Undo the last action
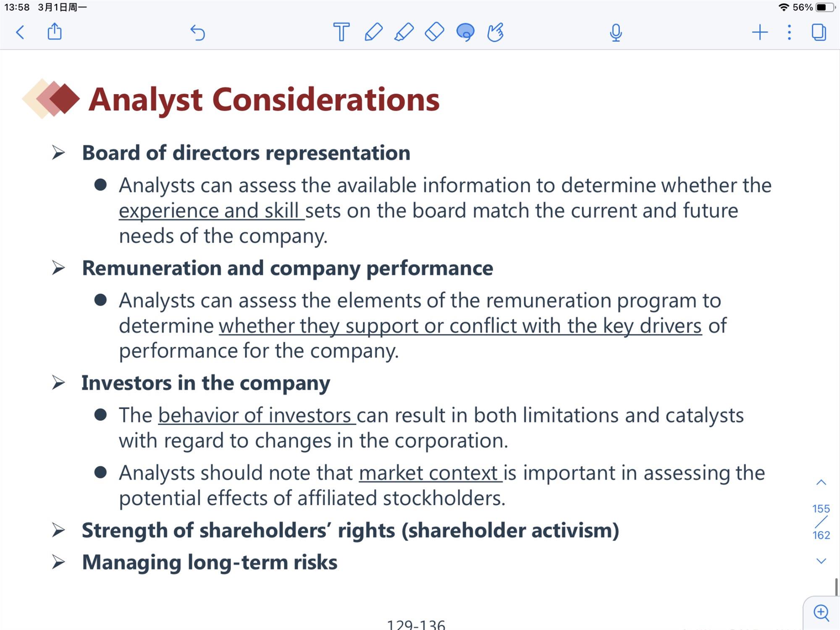 (197, 32)
